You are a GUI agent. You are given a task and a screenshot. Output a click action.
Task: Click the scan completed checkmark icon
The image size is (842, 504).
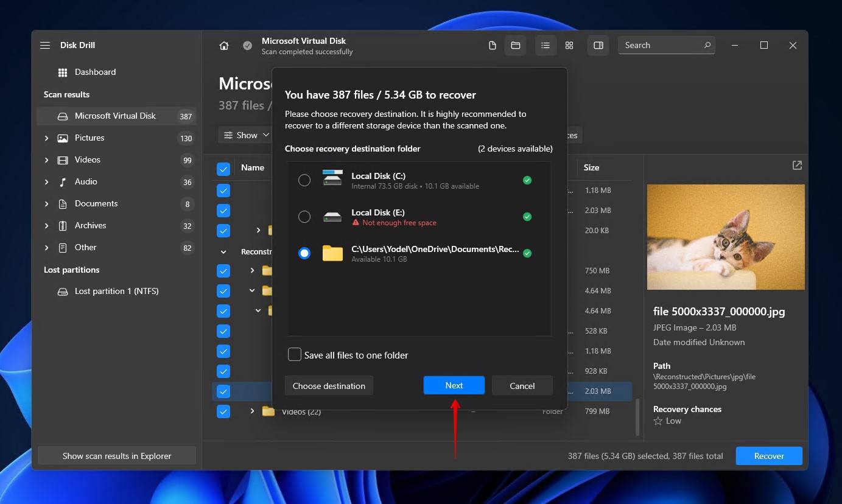pyautogui.click(x=247, y=46)
